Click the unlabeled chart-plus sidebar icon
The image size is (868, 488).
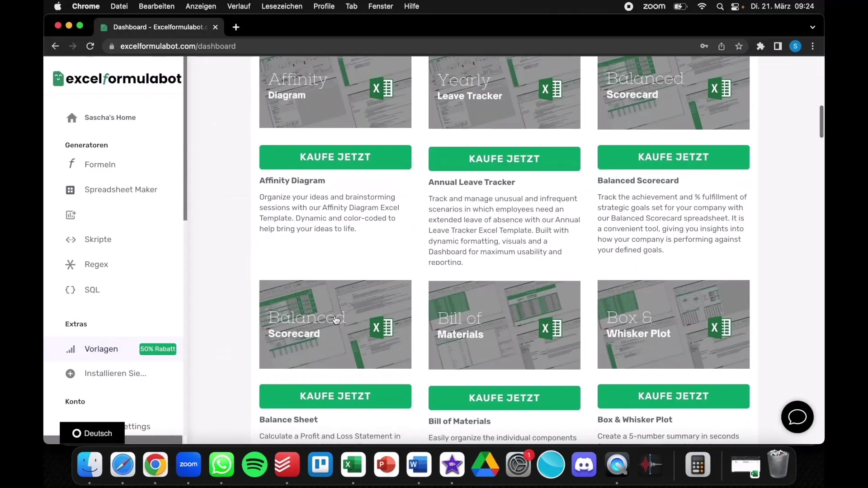coord(71,215)
